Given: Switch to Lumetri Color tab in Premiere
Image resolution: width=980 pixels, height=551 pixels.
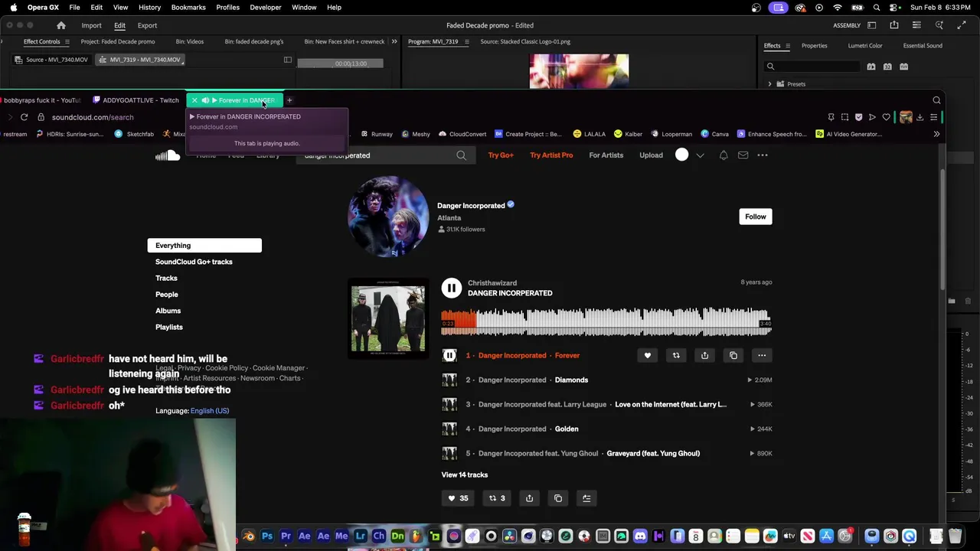Looking at the screenshot, I should (865, 46).
